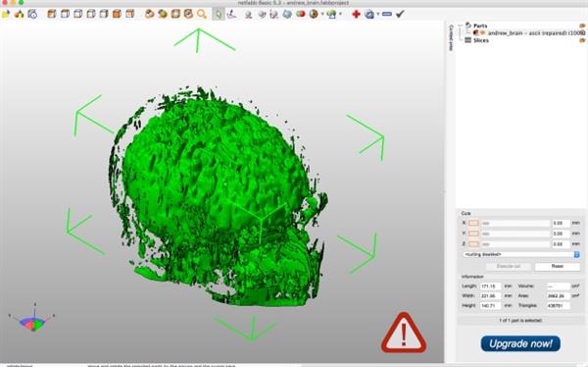588x367 pixels.
Task: Click the Y cut position slider
Action: pyautogui.click(x=515, y=234)
